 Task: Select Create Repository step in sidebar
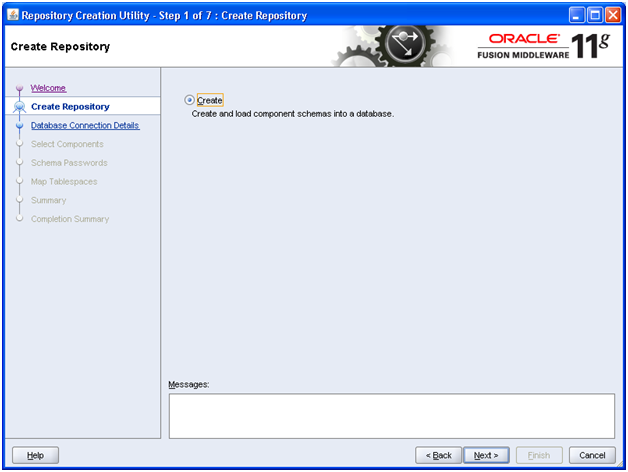coord(83,107)
